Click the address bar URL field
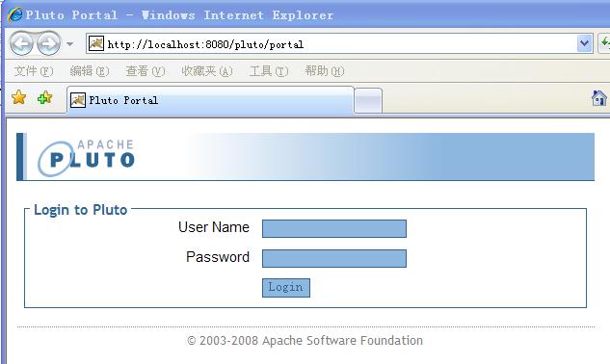The image size is (610, 364). coord(338,43)
